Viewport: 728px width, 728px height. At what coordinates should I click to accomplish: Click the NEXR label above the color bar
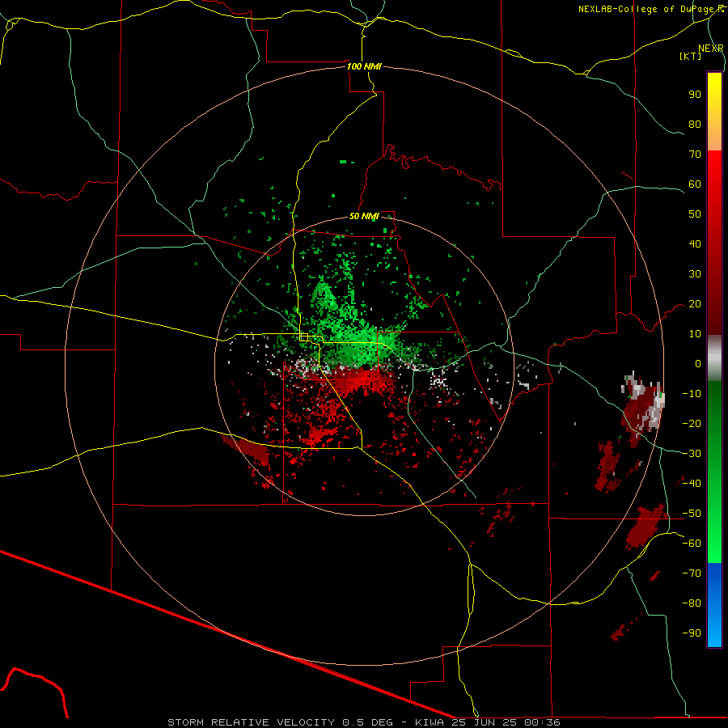click(x=711, y=49)
